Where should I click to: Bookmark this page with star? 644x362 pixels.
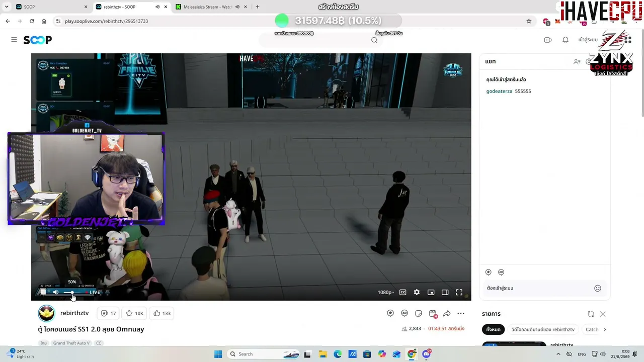pos(529,21)
